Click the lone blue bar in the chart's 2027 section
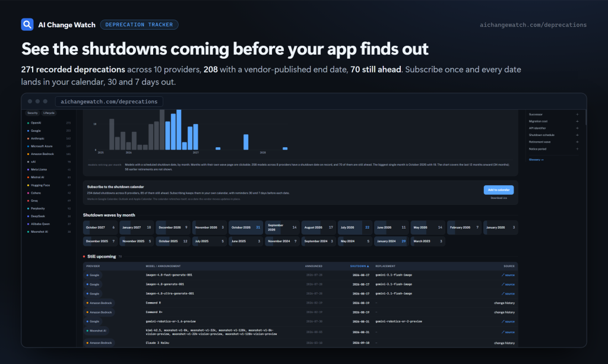608x364 pixels. 246,142
